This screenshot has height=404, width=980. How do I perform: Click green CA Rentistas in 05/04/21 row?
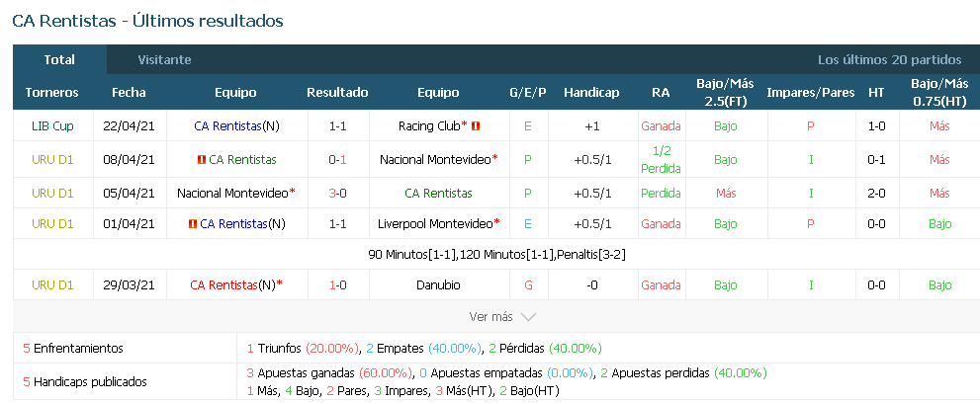(438, 194)
